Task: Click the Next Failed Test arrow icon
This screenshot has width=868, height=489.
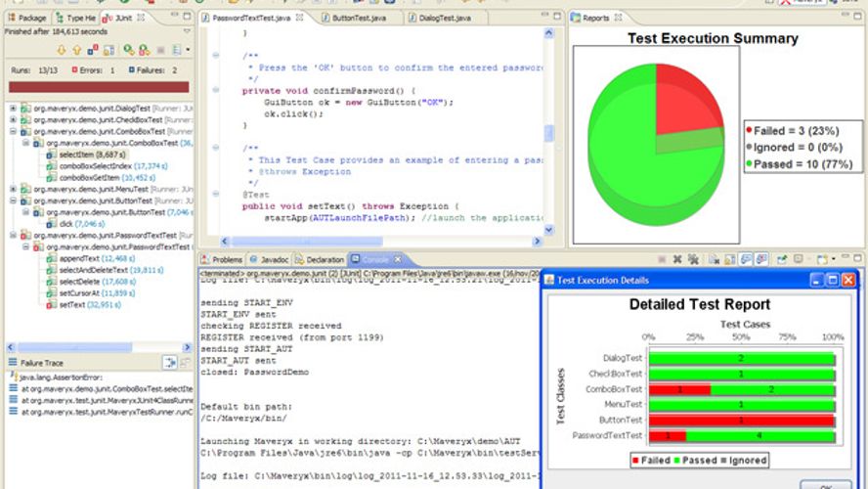Action: [62, 50]
